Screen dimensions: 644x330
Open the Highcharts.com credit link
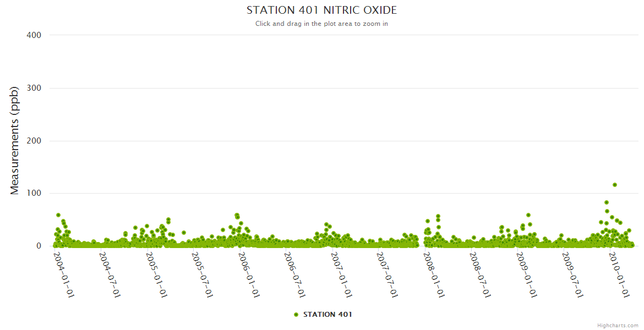[618, 325]
